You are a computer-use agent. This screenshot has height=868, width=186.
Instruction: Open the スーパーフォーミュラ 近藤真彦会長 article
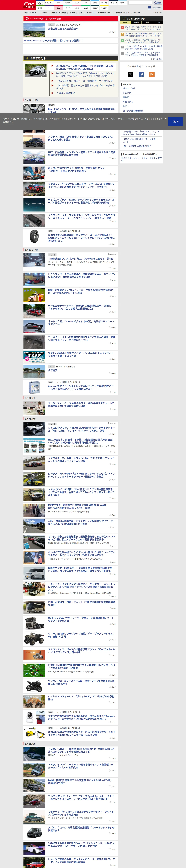pos(81,404)
